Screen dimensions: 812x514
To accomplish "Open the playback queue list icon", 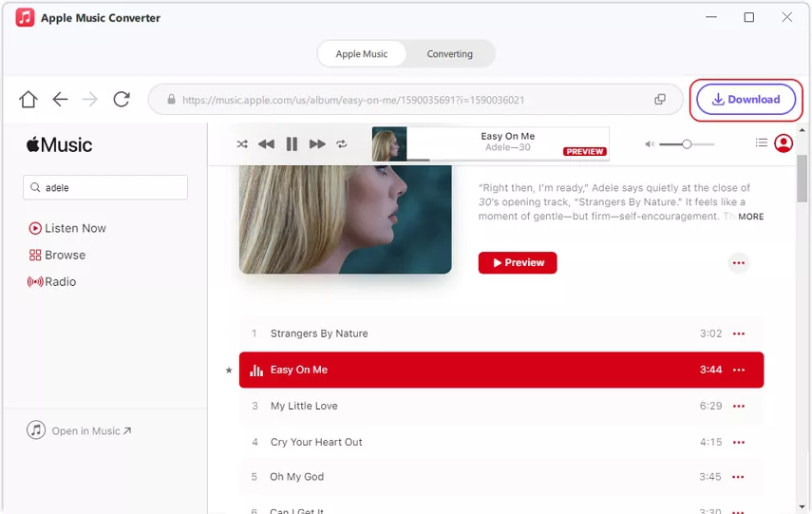I will tap(761, 143).
